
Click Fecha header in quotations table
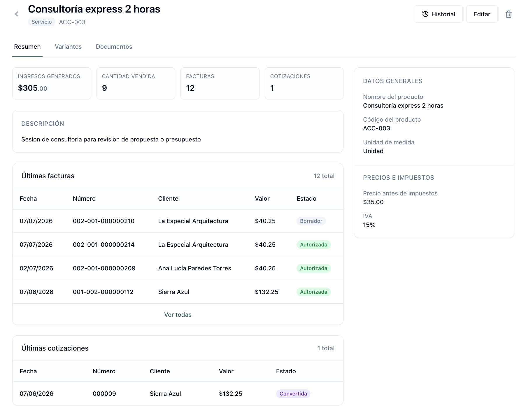28,371
